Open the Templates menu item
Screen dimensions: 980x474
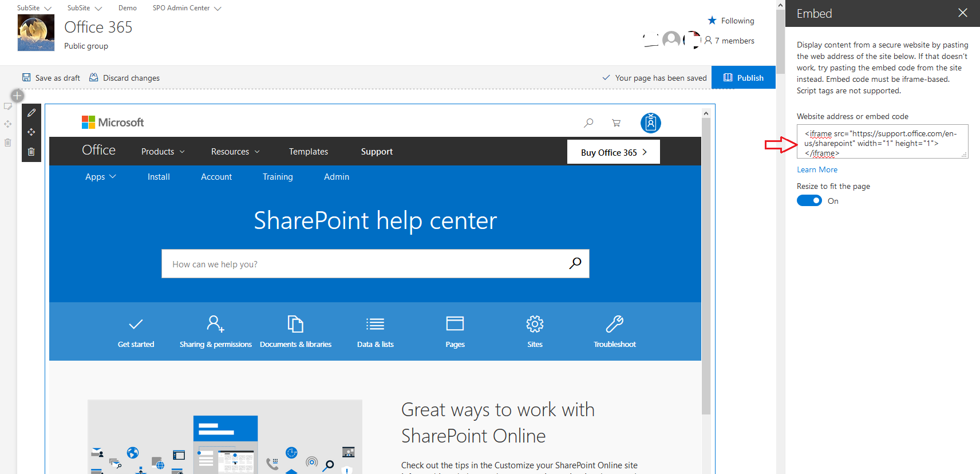309,152
